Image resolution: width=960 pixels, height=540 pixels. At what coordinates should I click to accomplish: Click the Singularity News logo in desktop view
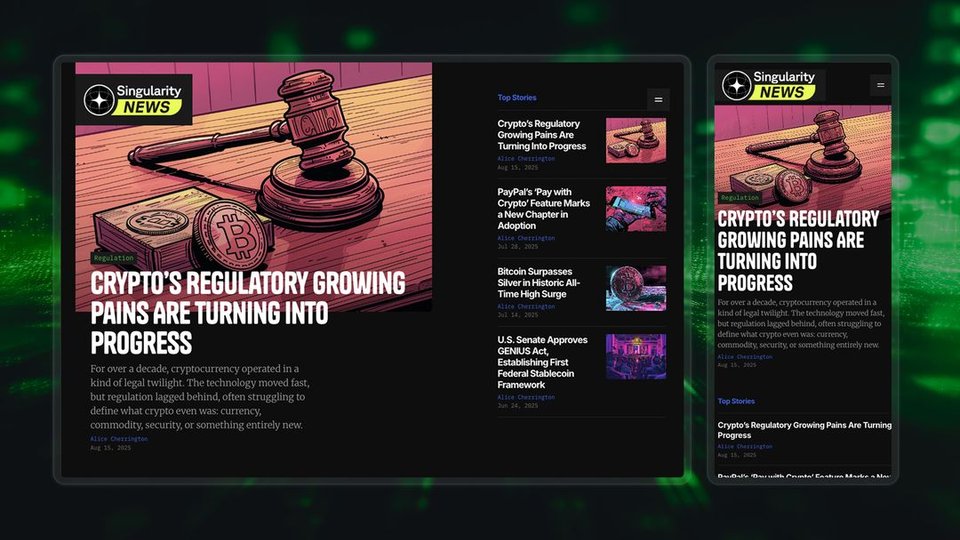134,99
